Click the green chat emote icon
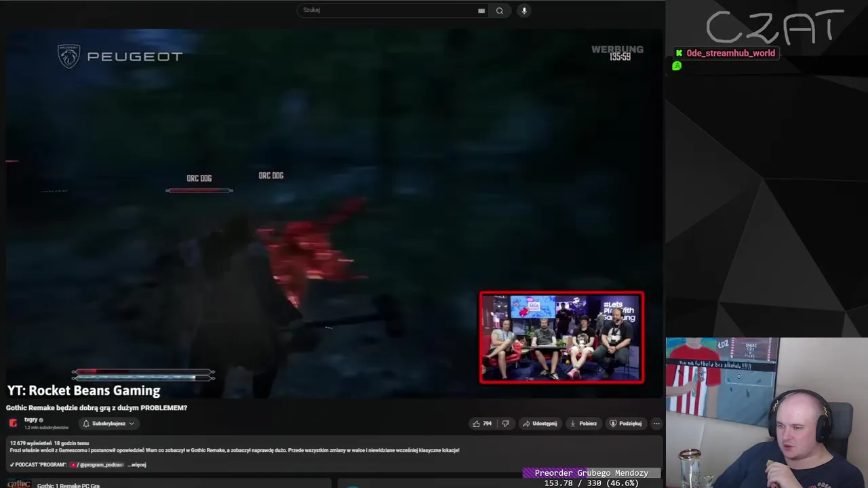Viewport: 868px width, 488px height. coord(677,66)
